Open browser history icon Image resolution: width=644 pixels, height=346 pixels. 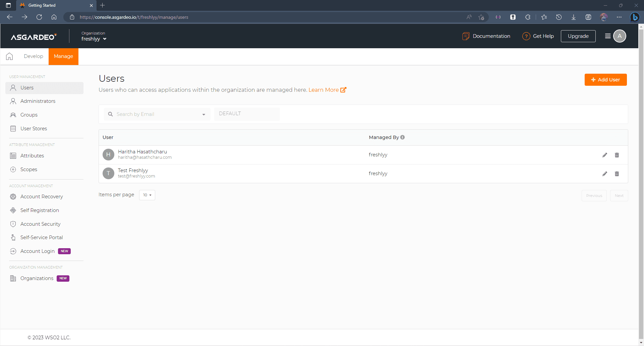point(559,17)
